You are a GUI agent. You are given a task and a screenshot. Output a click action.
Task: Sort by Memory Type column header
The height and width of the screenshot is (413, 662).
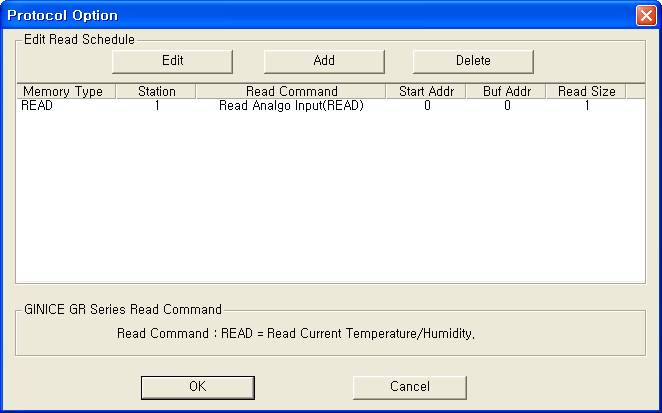click(64, 92)
